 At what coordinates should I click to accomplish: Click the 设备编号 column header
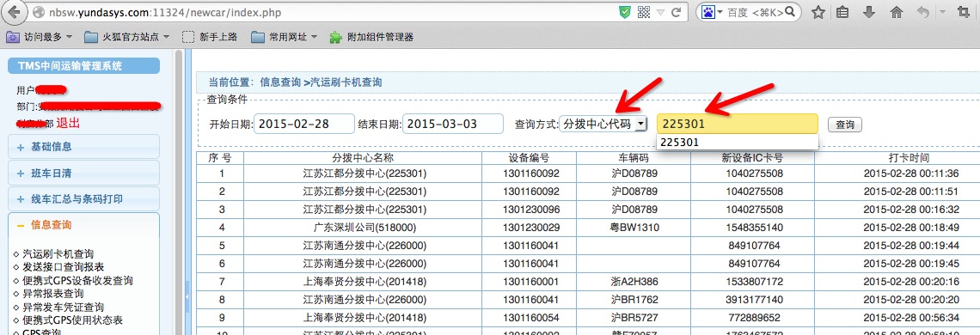(x=529, y=157)
